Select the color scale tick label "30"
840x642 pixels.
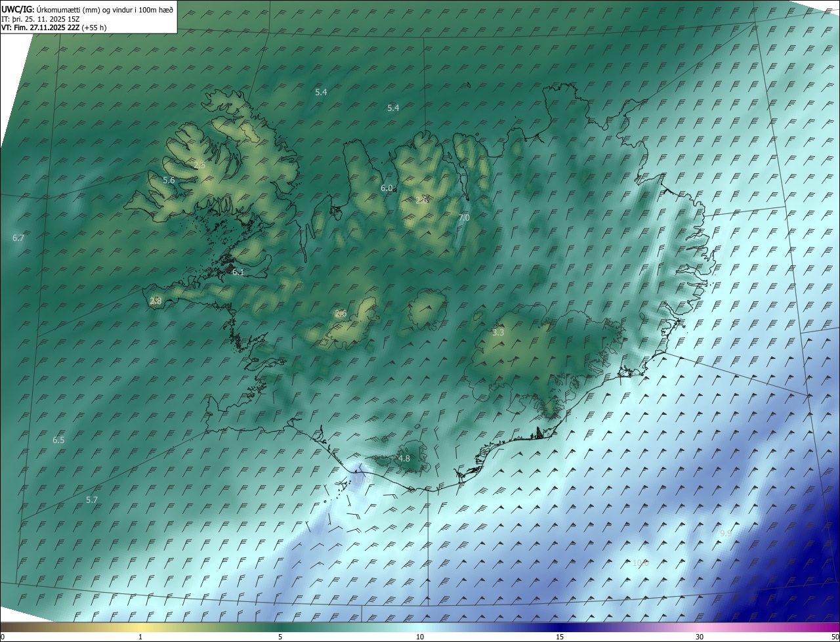tap(700, 637)
